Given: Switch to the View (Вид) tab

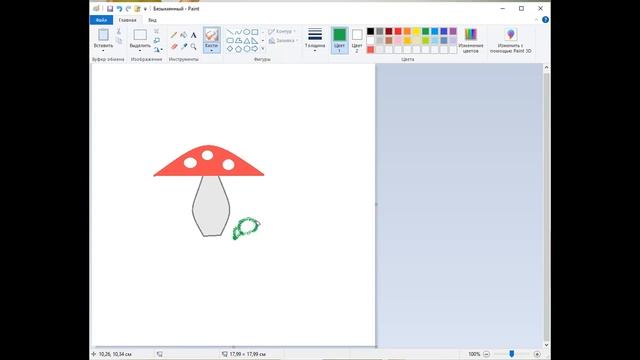Looking at the screenshot, I should (x=152, y=20).
